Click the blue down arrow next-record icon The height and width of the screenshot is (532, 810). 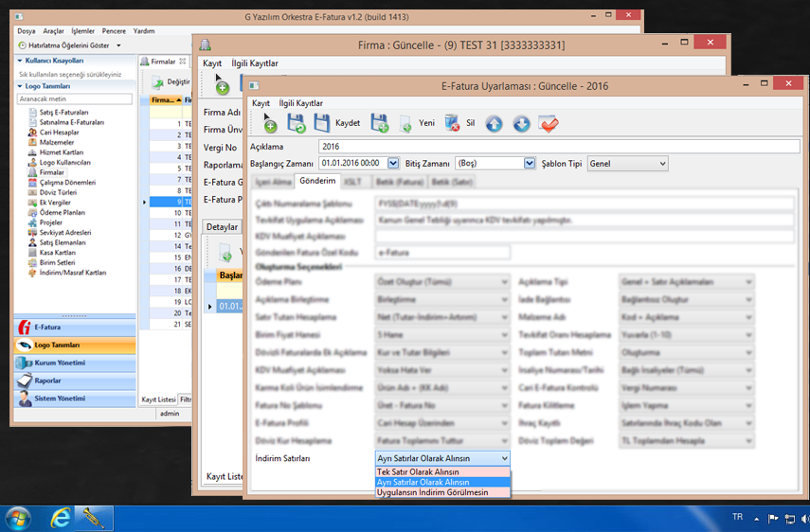(x=521, y=124)
